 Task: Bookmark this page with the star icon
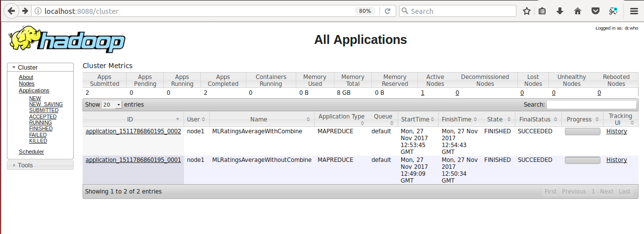[527, 11]
